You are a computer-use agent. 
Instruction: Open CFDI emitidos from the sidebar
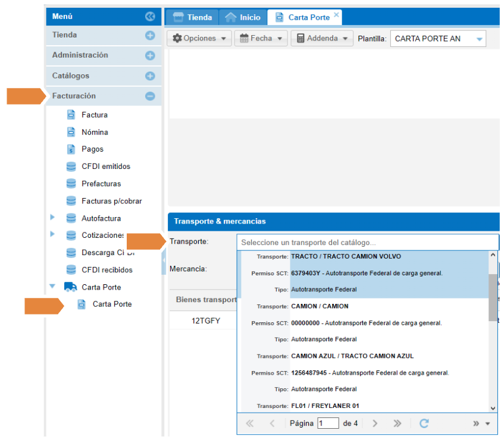pyautogui.click(x=105, y=166)
